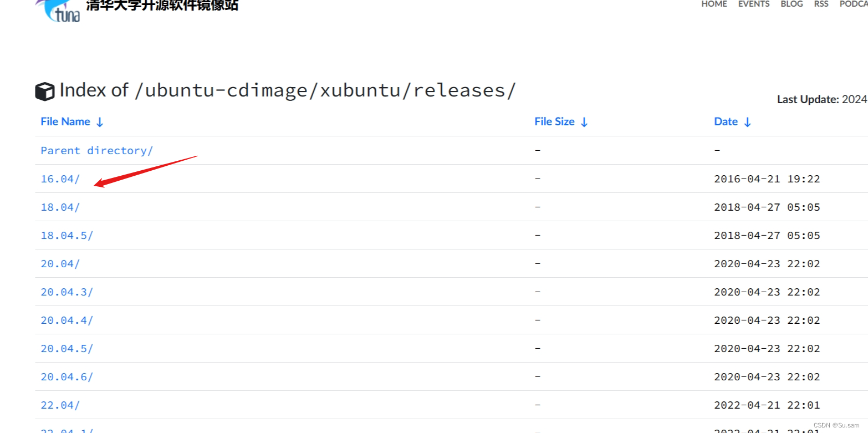Screen dimensions: 868x433
Task: Sort by File Size column arrow
Action: pyautogui.click(x=584, y=122)
